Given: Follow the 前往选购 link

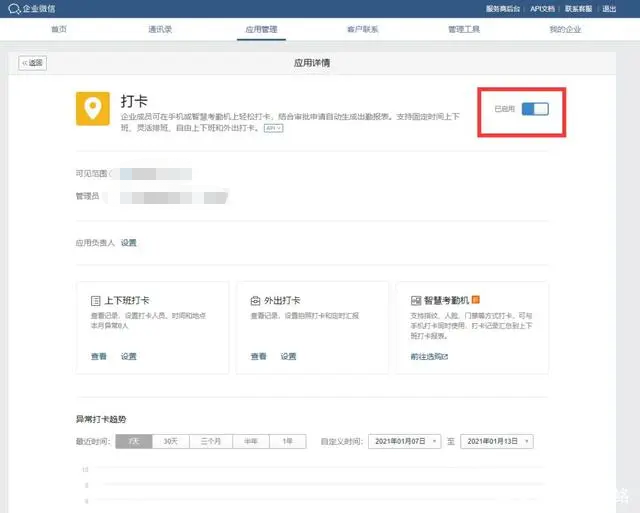Looking at the screenshot, I should click(429, 356).
